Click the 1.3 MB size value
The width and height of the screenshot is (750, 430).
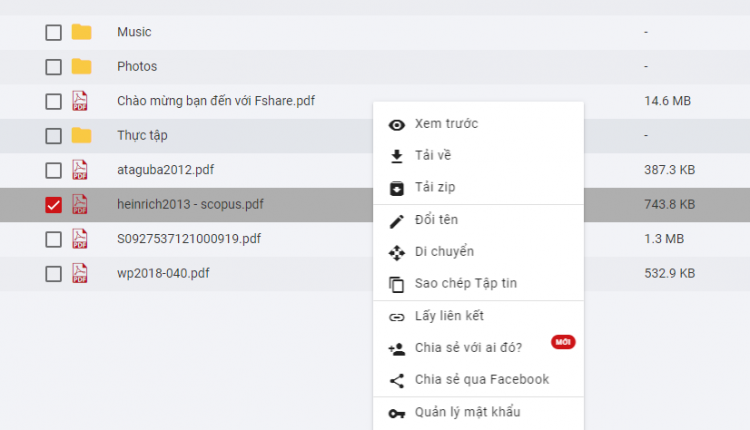click(x=664, y=239)
